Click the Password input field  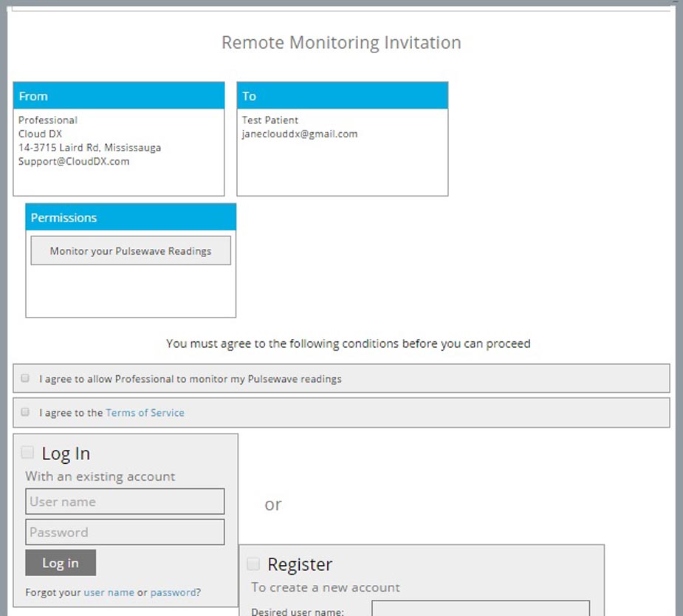tap(125, 532)
